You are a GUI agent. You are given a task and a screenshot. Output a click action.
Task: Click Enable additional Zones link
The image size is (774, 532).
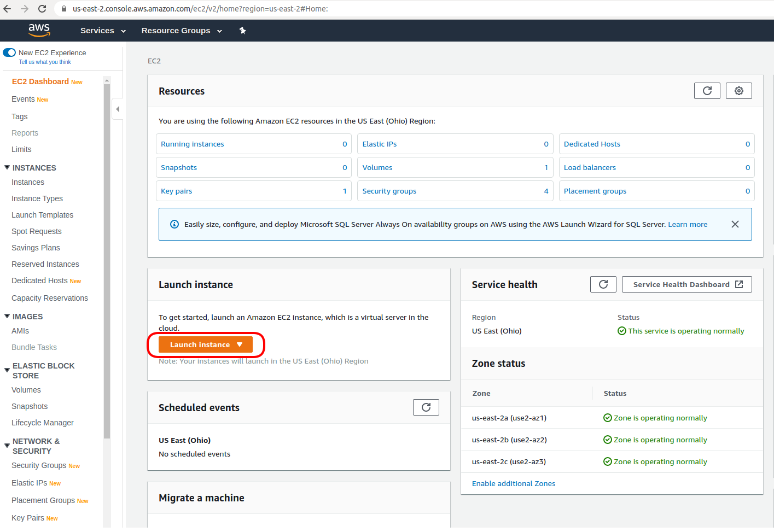[514, 483]
